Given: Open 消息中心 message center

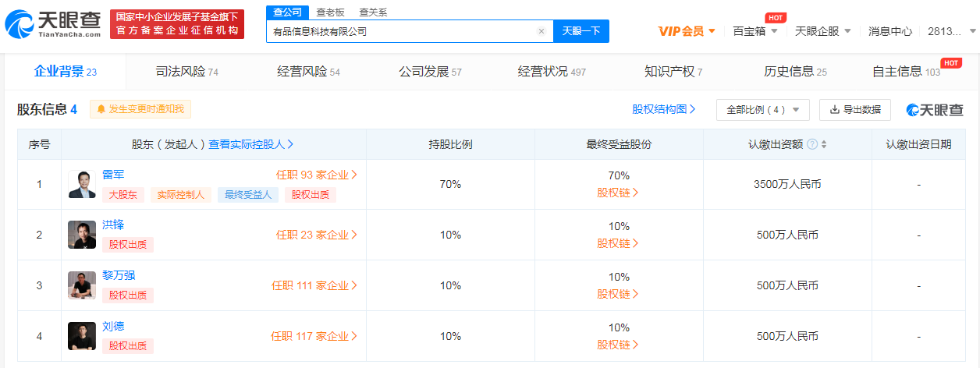Looking at the screenshot, I should coord(890,31).
